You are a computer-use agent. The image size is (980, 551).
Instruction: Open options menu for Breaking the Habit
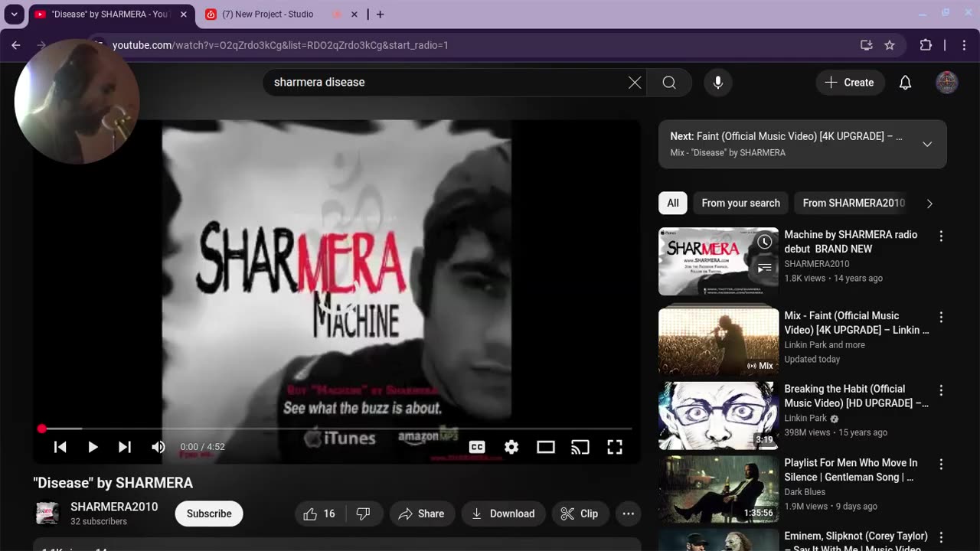click(941, 390)
